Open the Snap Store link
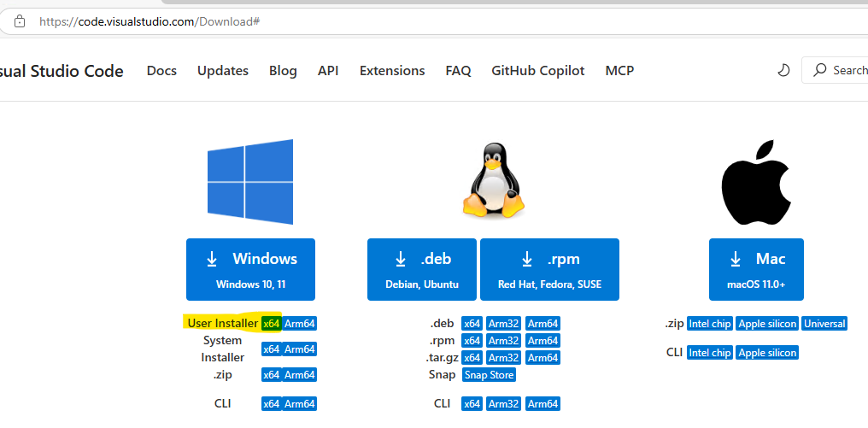Viewport: 868px width, 428px height. click(x=490, y=375)
